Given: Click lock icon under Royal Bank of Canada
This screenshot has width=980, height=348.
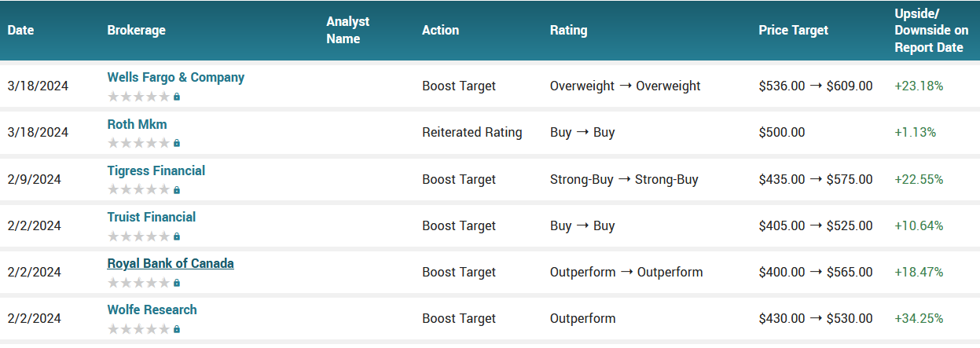Looking at the screenshot, I should pyautogui.click(x=177, y=282).
